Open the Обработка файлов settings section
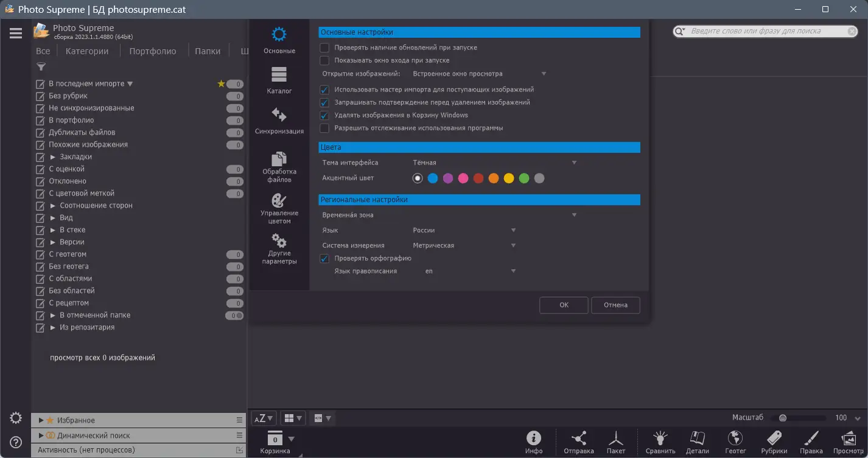Screen dimensions: 868x458 pyautogui.click(x=279, y=166)
